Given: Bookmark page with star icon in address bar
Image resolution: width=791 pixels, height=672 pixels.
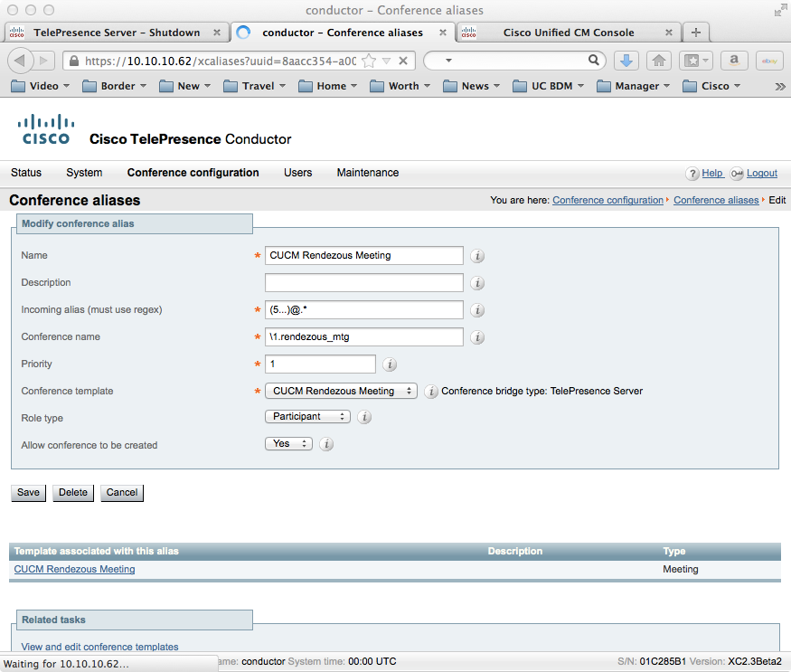Looking at the screenshot, I should (369, 62).
